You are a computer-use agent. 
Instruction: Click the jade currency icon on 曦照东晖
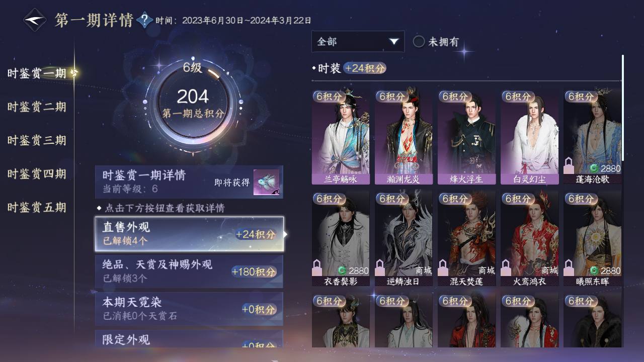(594, 271)
